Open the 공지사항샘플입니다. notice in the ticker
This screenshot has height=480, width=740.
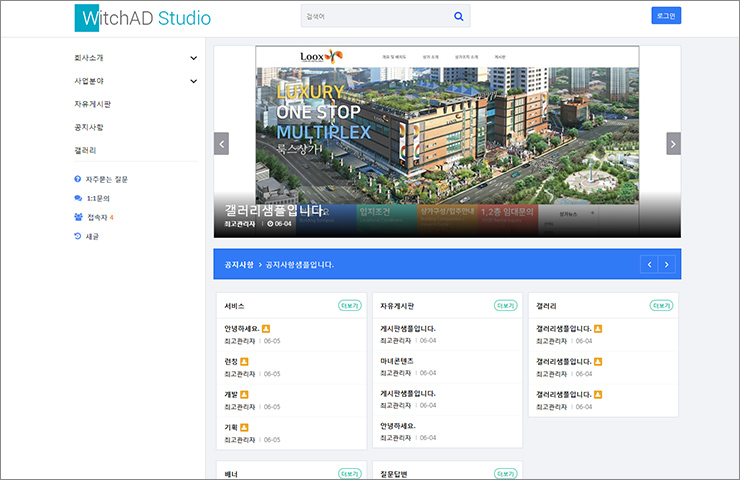[300, 265]
